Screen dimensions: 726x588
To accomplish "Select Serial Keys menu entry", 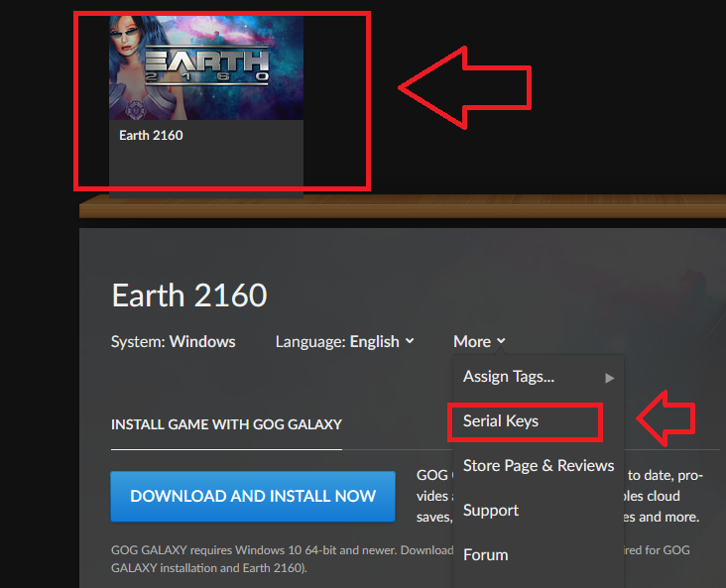I will tap(501, 421).
